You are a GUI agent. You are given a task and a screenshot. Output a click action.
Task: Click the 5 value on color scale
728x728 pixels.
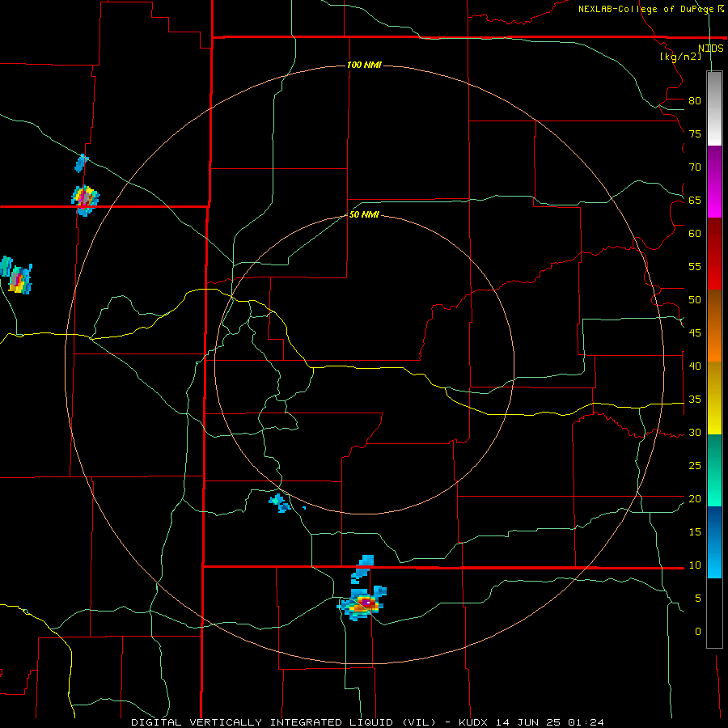[x=698, y=599]
